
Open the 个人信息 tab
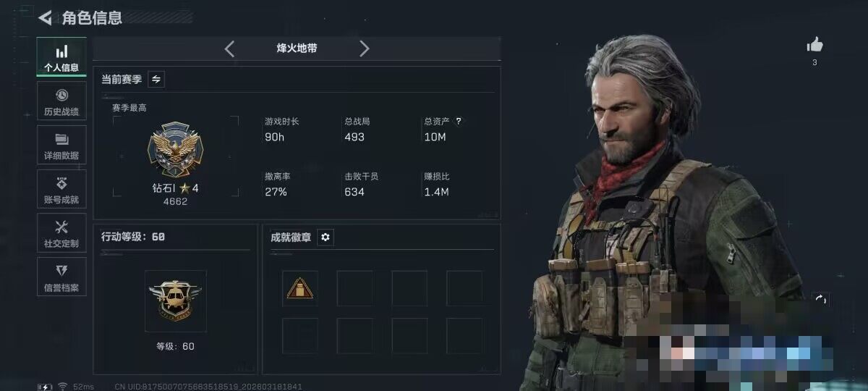pyautogui.click(x=61, y=57)
